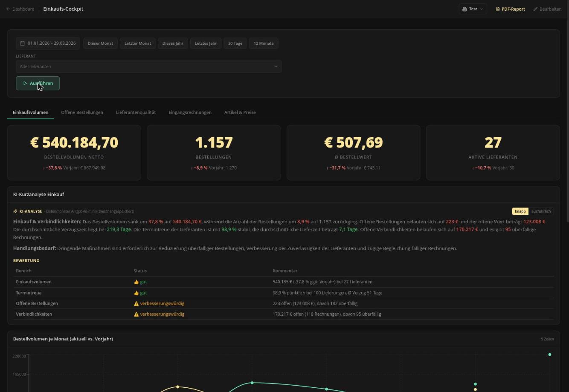
Task: Click the Bereich column header
Action: [x=24, y=271]
